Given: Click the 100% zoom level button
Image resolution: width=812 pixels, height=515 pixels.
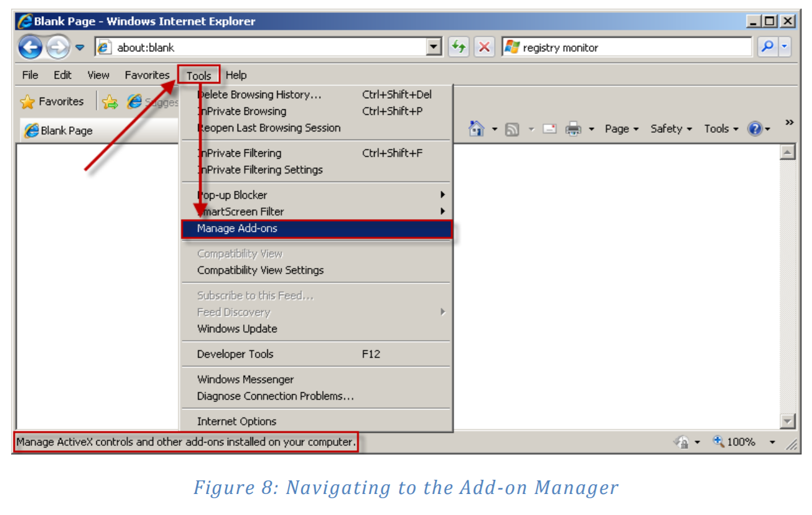Looking at the screenshot, I should [x=734, y=442].
